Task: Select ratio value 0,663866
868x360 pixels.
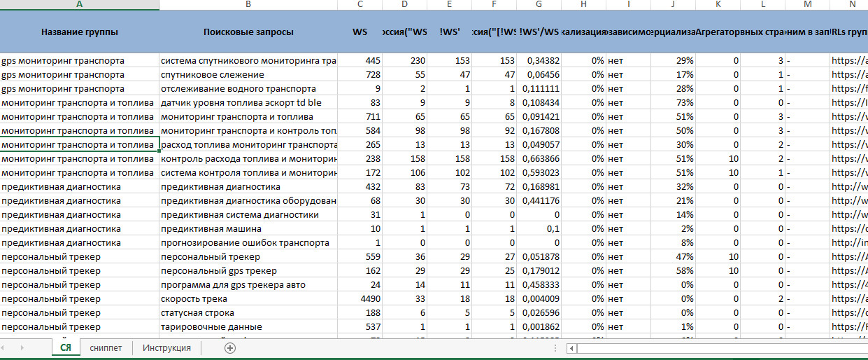Action: point(539,159)
